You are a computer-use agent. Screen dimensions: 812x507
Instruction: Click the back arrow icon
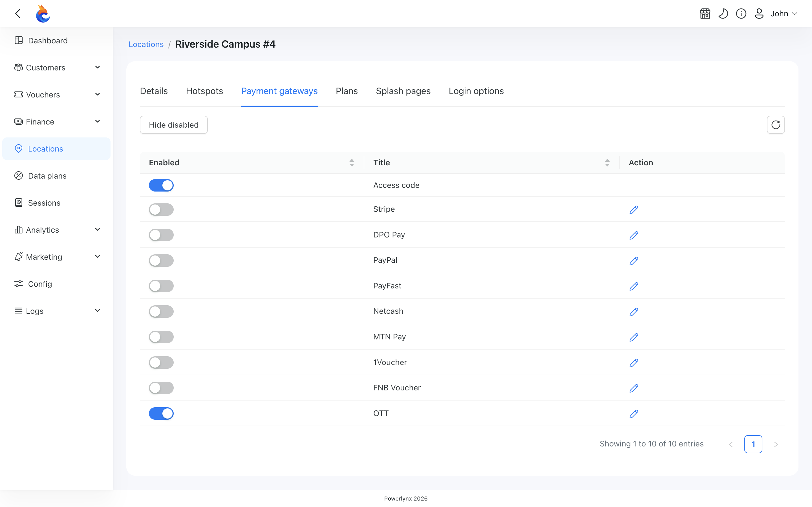[18, 14]
